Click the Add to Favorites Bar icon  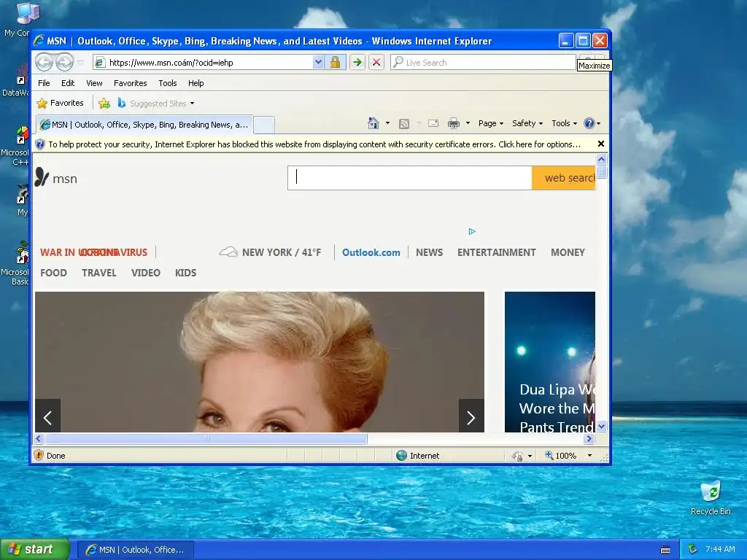coord(104,104)
